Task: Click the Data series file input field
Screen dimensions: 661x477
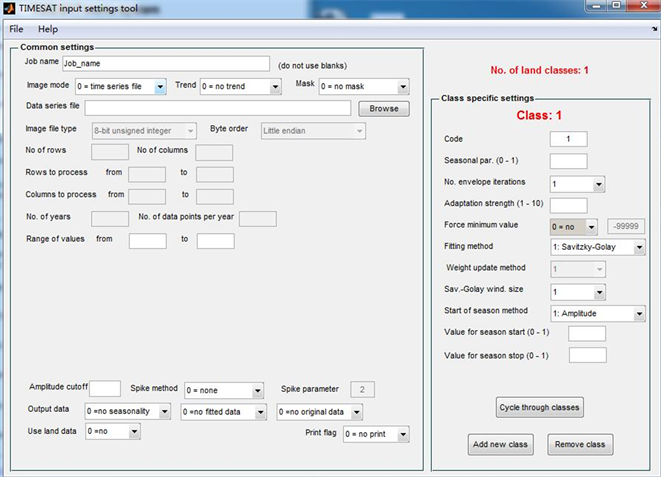Action: (x=217, y=108)
